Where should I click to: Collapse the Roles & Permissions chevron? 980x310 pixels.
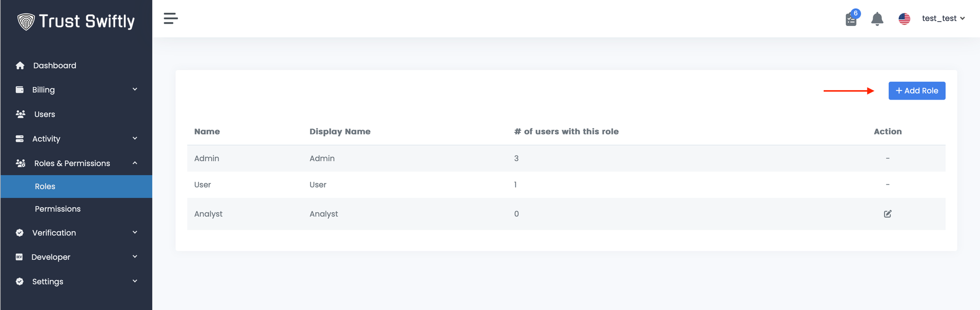pos(135,163)
